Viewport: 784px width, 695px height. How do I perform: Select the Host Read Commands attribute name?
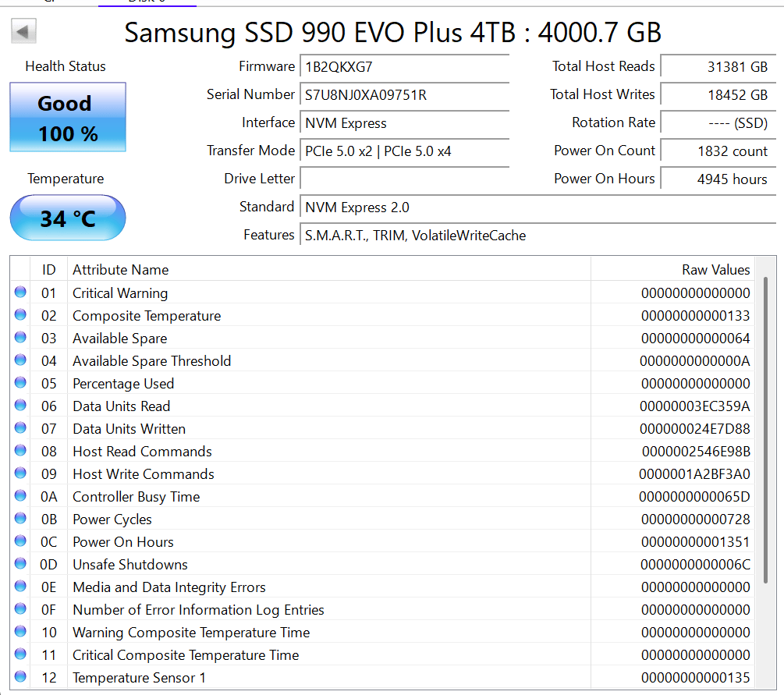tap(143, 451)
